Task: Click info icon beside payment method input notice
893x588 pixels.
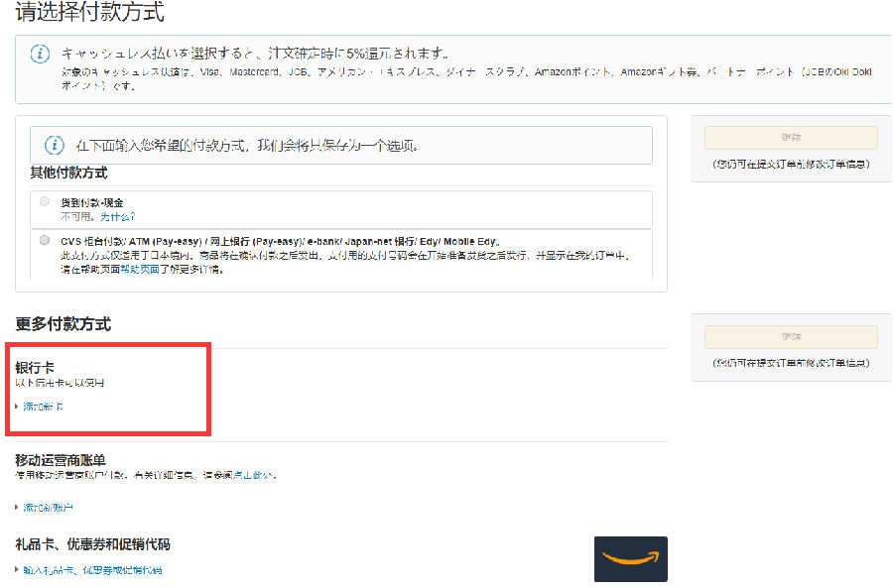Action: point(55,145)
